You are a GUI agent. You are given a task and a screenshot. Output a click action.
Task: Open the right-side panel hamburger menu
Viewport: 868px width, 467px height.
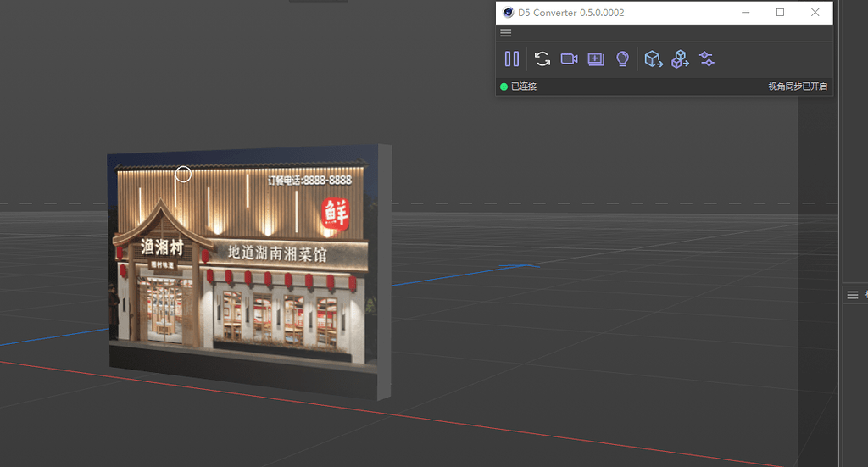coord(853,294)
